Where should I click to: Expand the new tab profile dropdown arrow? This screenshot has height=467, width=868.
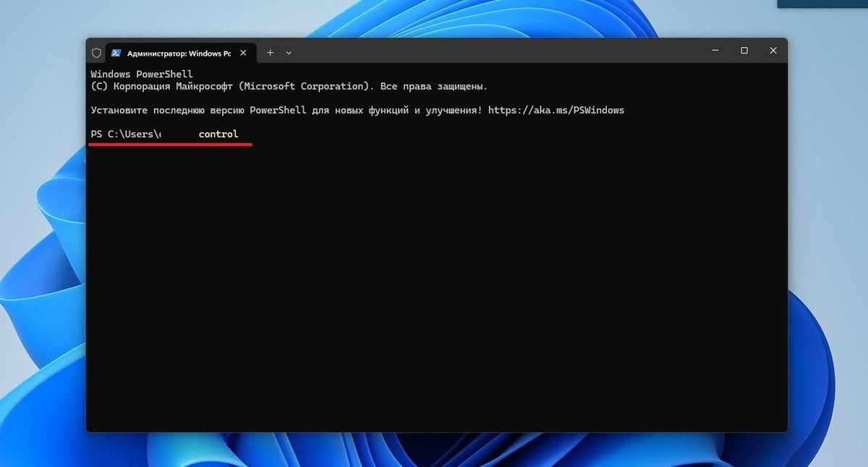click(x=289, y=53)
